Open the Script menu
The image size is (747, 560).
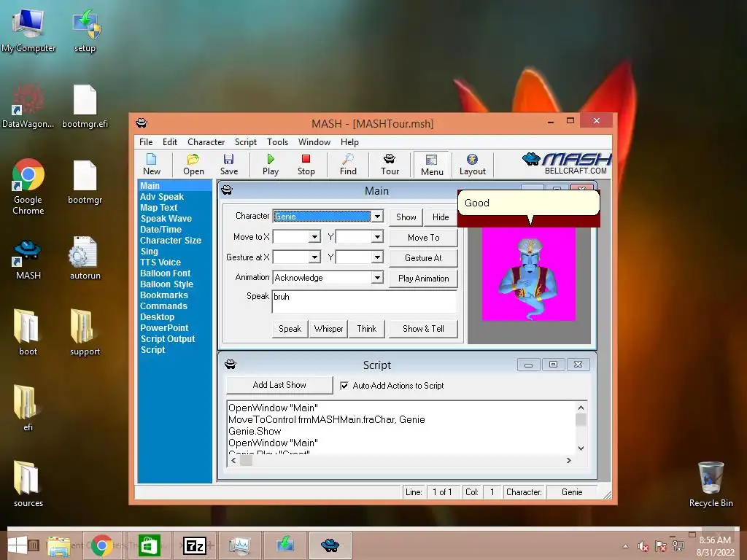[x=245, y=142]
